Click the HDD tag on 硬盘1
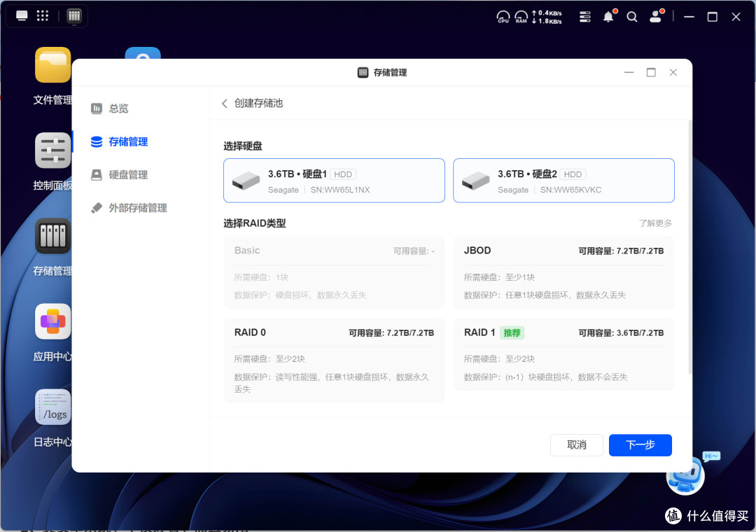 (343, 174)
